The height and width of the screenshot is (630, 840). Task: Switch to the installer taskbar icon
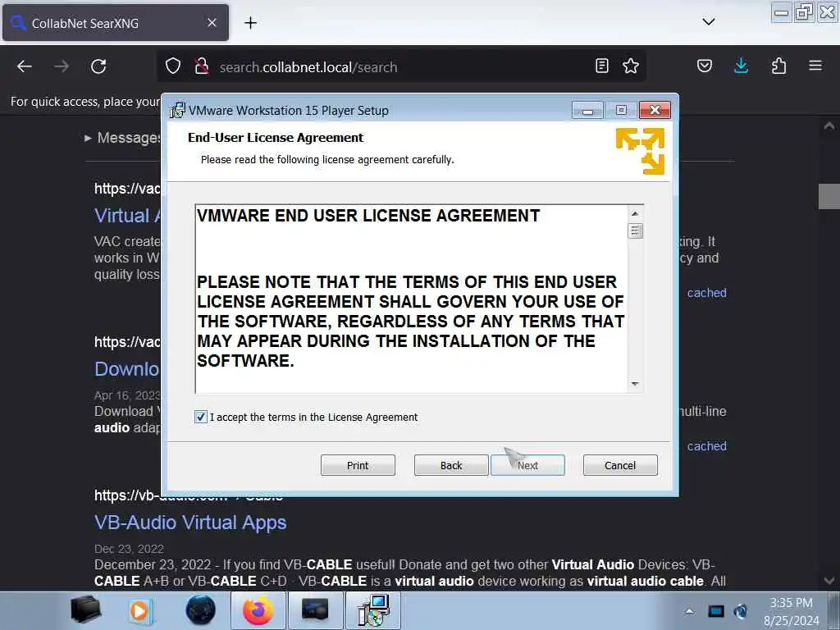373,610
